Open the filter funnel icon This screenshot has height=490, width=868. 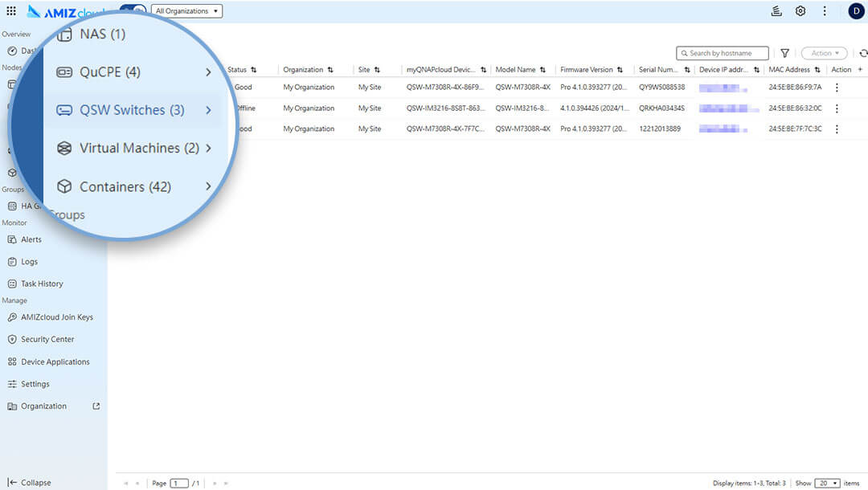pyautogui.click(x=785, y=54)
